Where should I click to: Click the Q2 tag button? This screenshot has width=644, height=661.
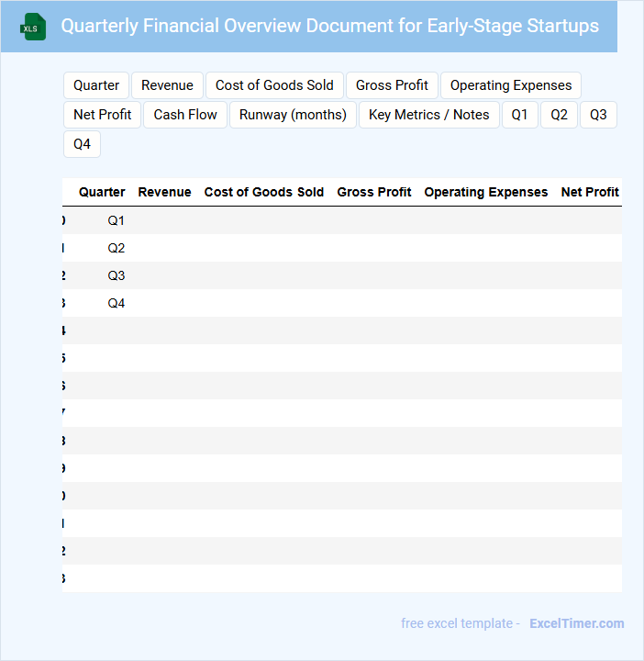[x=560, y=115]
